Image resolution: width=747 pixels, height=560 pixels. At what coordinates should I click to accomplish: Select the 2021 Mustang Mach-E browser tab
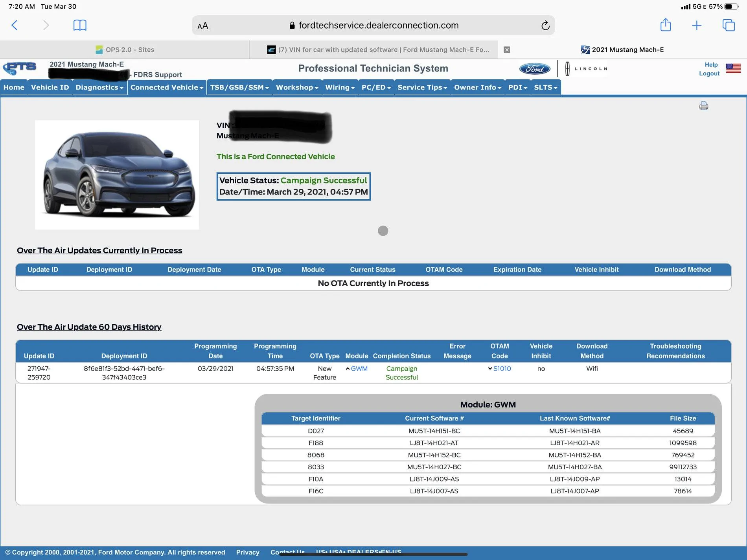pos(622,50)
